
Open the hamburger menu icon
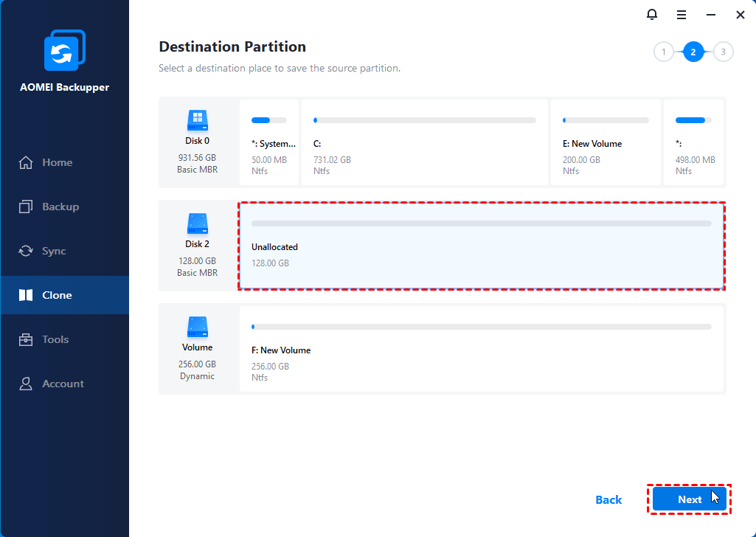(682, 15)
